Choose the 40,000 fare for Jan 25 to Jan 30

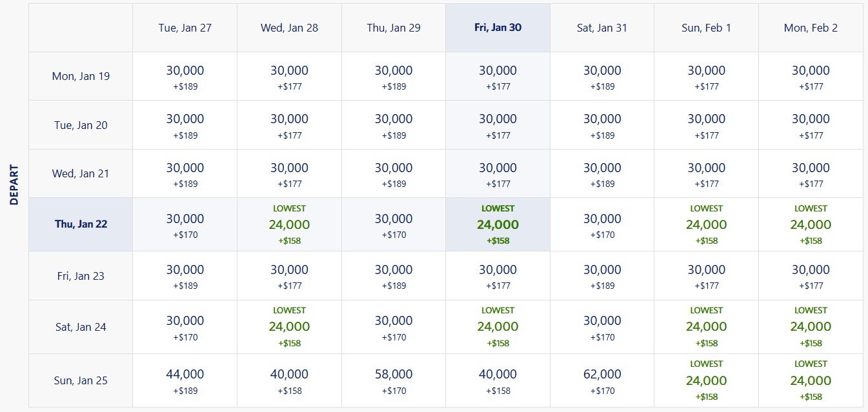pyautogui.click(x=497, y=380)
